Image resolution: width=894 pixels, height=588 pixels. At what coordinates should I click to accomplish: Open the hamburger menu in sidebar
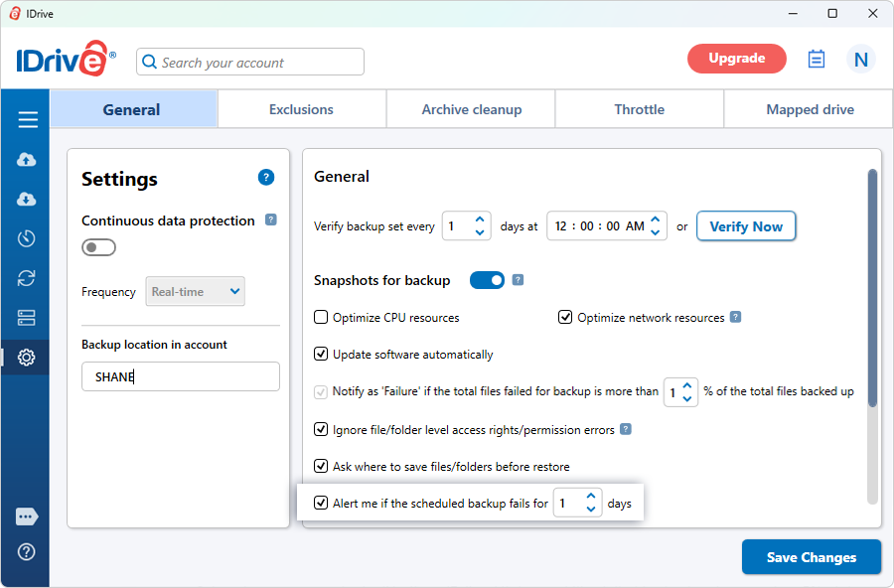coord(27,120)
